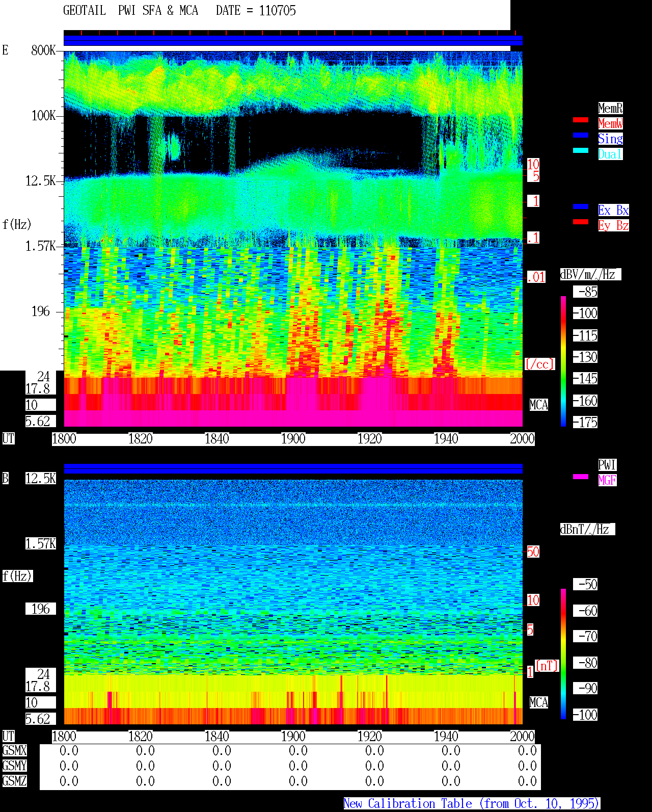The width and height of the screenshot is (652, 812).
Task: Click the blue Sing legend swatch
Action: tap(581, 135)
